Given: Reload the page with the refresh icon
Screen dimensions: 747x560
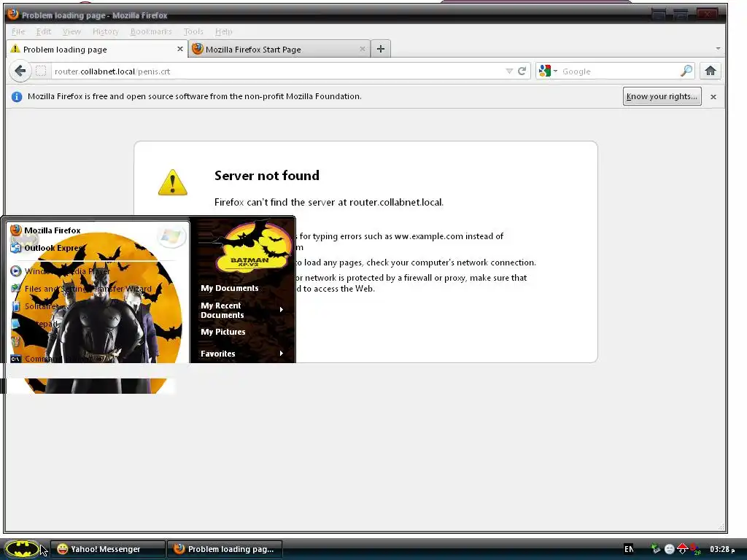Looking at the screenshot, I should (522, 71).
